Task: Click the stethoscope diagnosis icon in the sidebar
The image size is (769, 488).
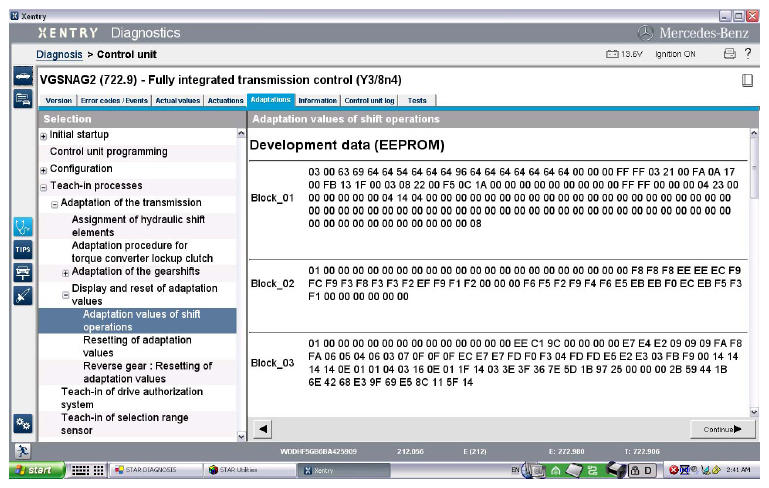Action: 21,226
